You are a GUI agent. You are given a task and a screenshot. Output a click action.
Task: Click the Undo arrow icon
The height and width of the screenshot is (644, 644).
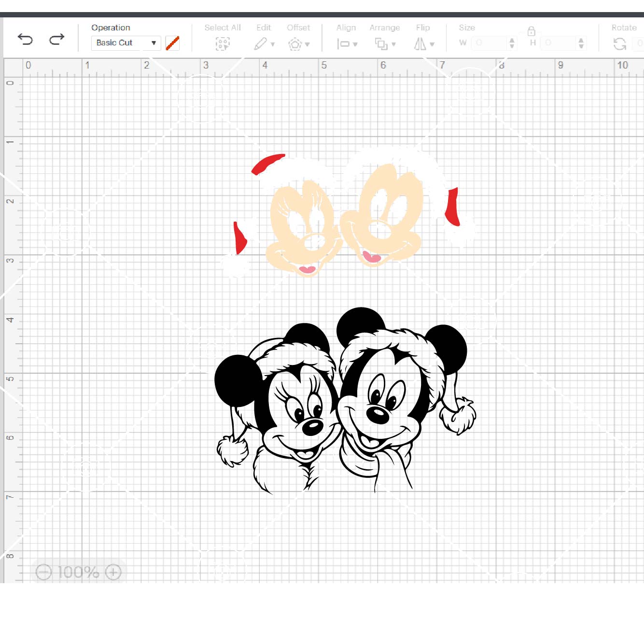click(x=25, y=39)
